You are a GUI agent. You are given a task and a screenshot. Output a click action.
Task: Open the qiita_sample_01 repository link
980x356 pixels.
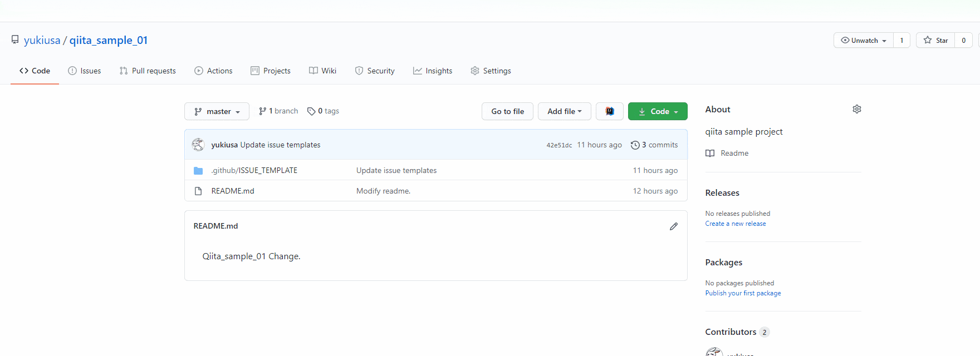pyautogui.click(x=109, y=40)
